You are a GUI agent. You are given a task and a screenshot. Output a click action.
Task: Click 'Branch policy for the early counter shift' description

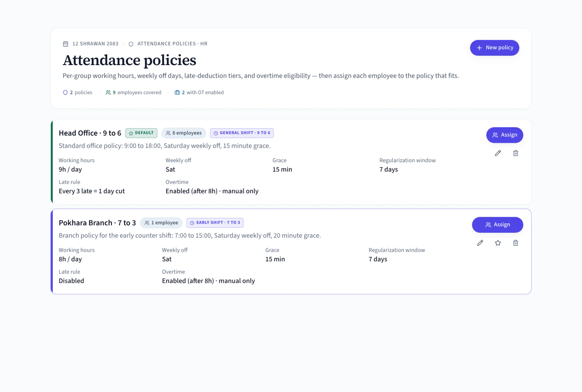click(190, 236)
